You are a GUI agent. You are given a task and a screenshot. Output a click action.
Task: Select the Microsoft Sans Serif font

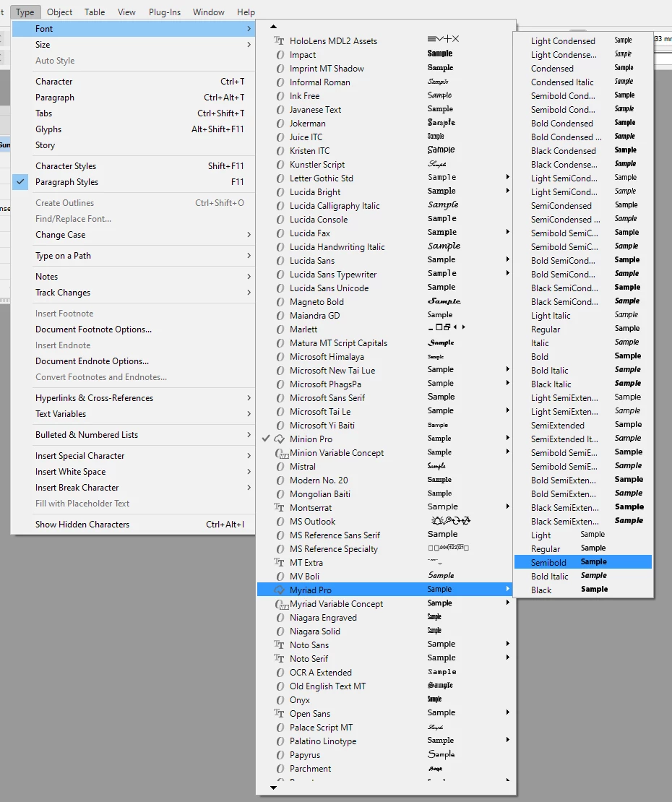[386, 397]
